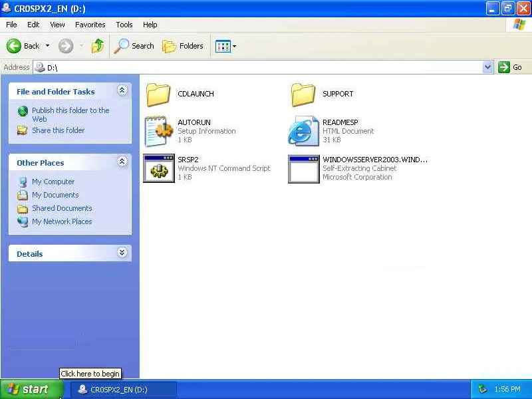Click the 1:56 PM taskbar clock
Viewport: 532px width, 399px height.
507,389
